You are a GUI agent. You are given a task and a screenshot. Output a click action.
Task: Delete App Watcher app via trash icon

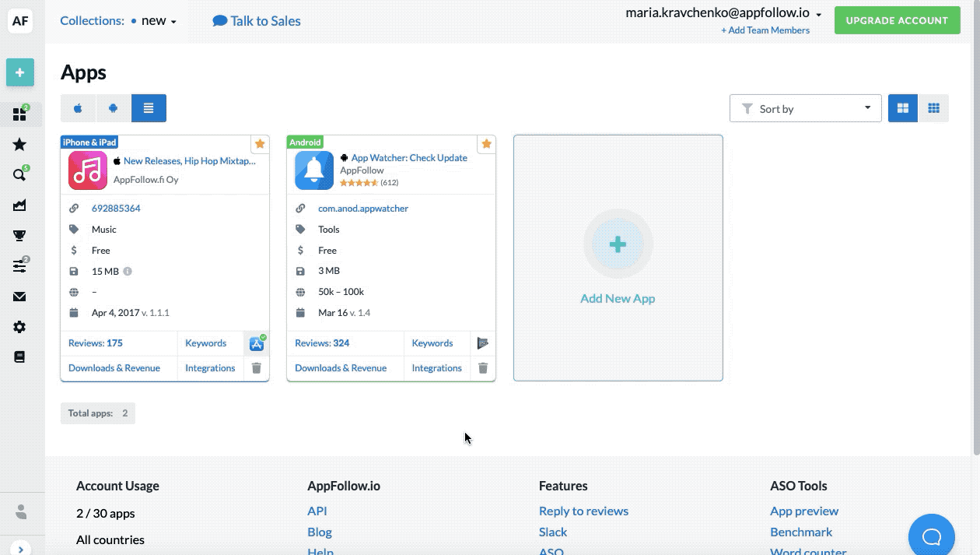483,368
